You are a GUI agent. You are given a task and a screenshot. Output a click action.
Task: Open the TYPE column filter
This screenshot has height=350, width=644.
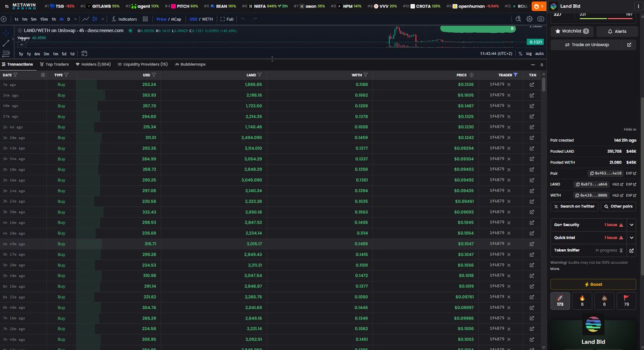coord(67,75)
